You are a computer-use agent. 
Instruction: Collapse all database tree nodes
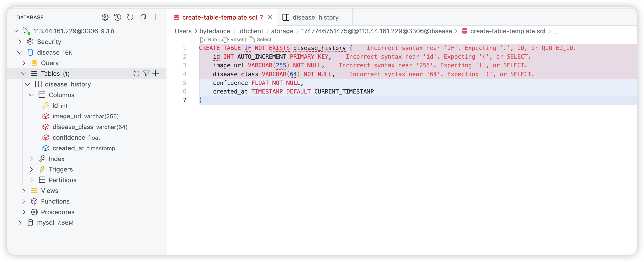pos(143,17)
